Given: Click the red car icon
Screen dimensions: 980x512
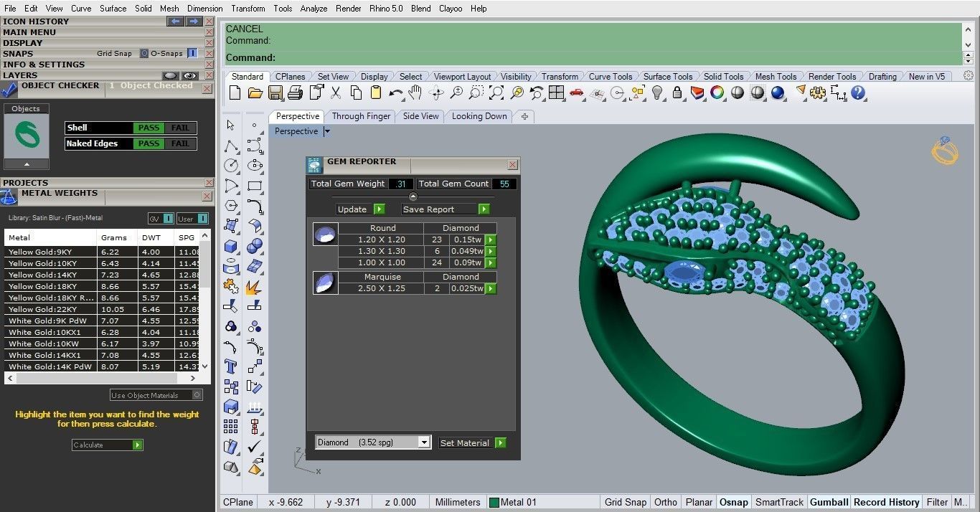Looking at the screenshot, I should [x=576, y=93].
